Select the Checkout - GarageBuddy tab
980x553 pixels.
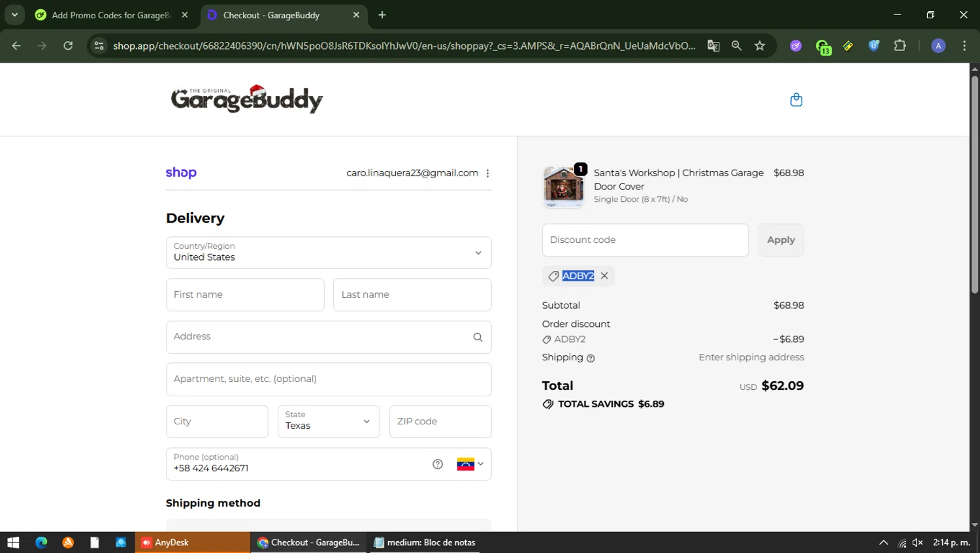[271, 15]
